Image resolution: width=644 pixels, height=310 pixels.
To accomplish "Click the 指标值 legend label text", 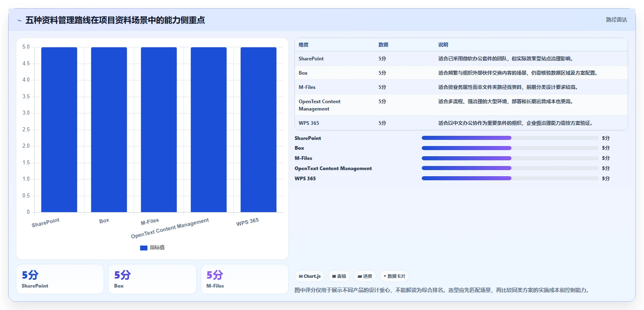I will pos(157,248).
